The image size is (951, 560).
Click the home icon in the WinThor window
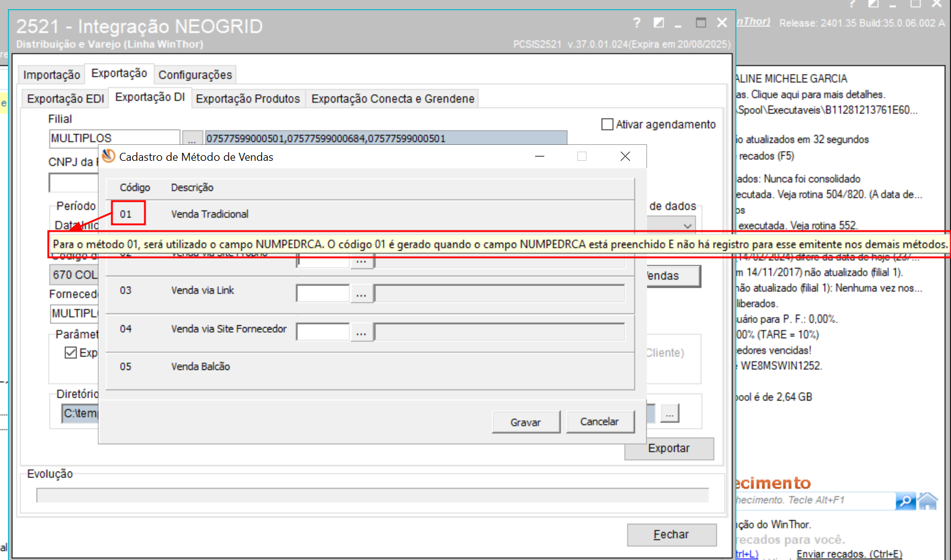tap(927, 501)
